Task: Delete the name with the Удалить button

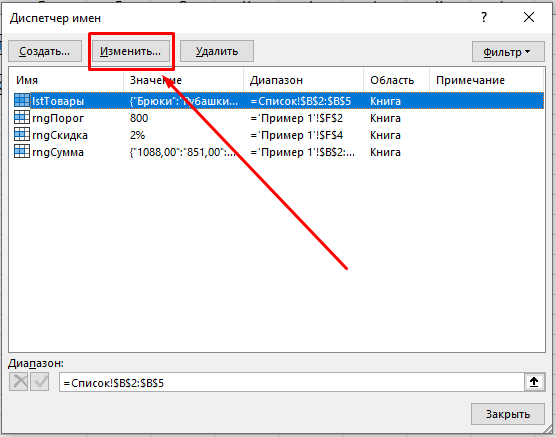Action: [217, 51]
